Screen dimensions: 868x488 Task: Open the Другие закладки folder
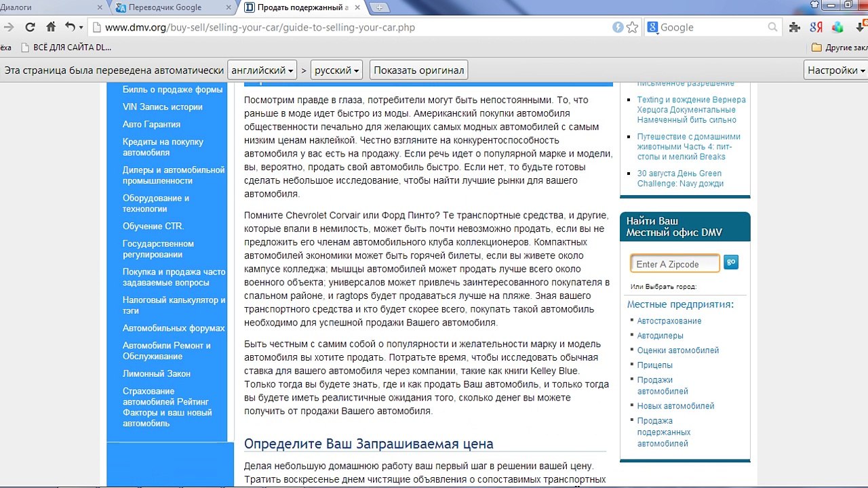(x=840, y=47)
